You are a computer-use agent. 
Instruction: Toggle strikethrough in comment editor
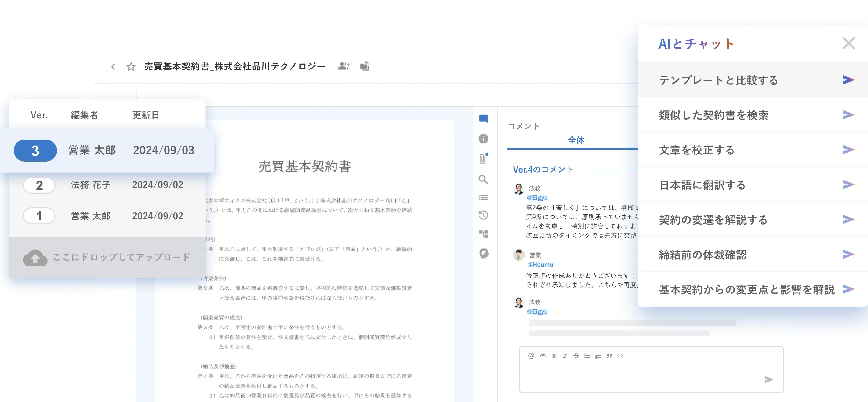tap(576, 356)
